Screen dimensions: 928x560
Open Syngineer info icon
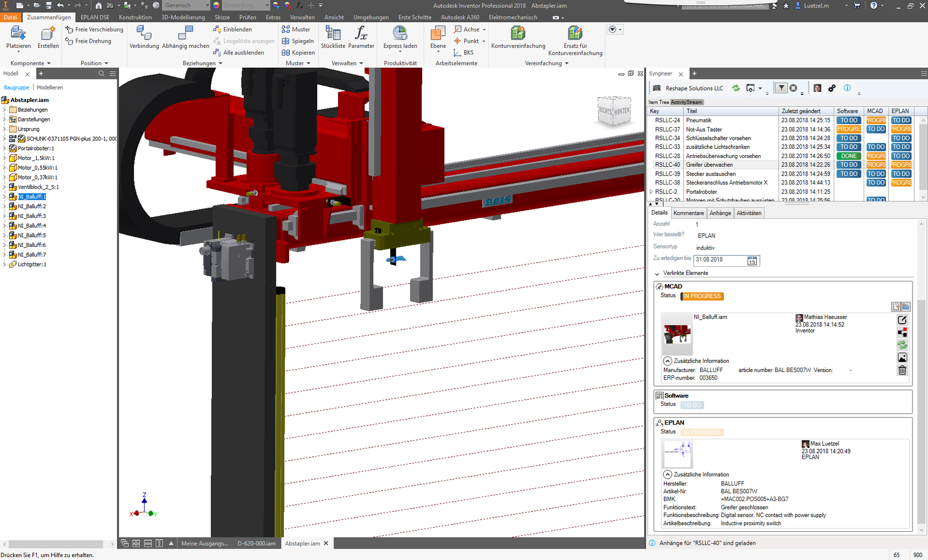(847, 88)
